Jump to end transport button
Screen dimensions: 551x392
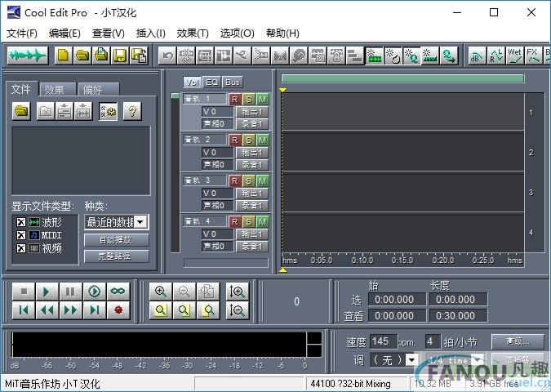pyautogui.click(x=94, y=310)
